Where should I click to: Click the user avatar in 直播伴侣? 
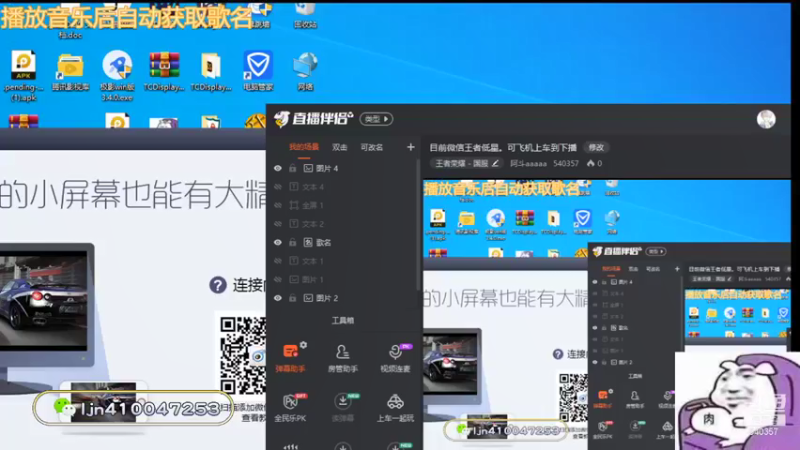click(766, 119)
